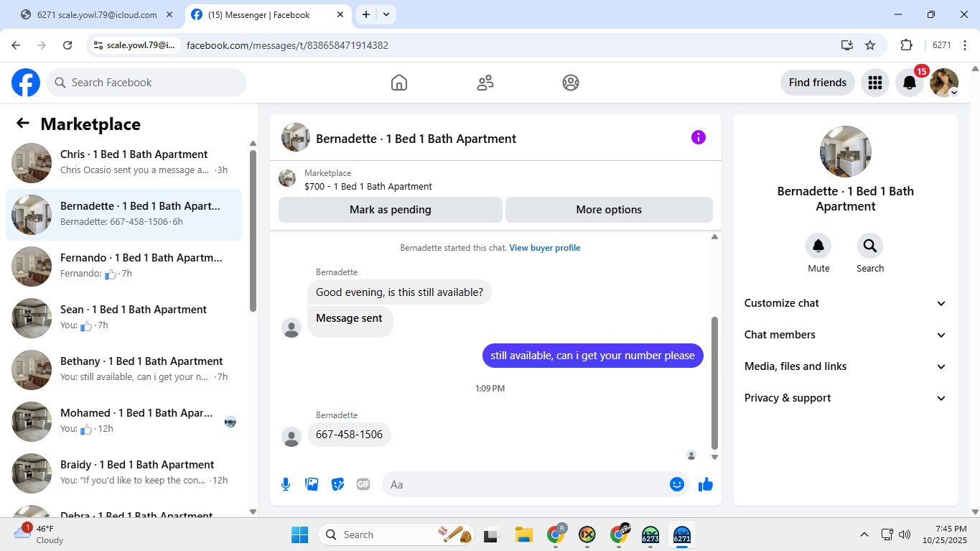
Task: Open the Facebook logo home link
Action: pos(26,83)
